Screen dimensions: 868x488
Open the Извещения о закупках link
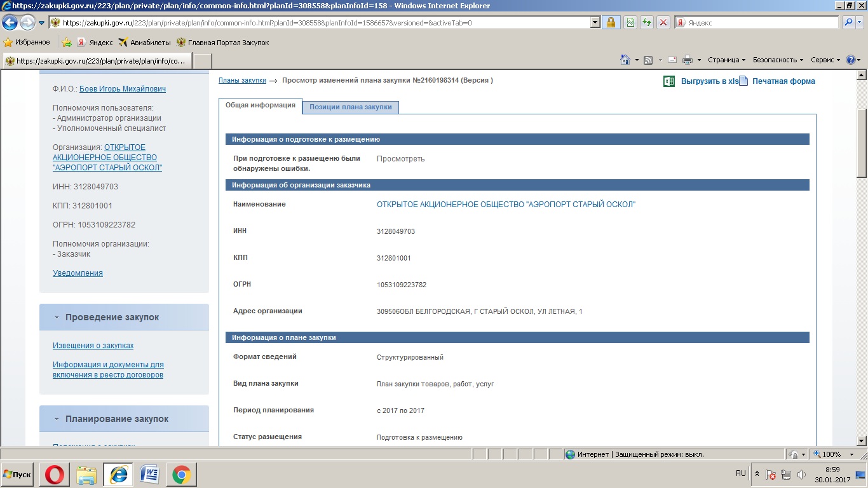coord(93,346)
